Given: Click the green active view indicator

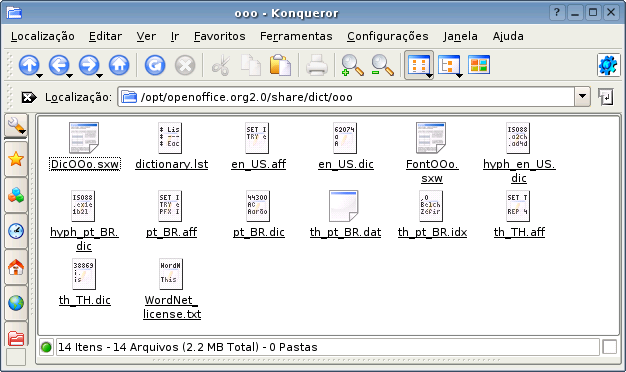Looking at the screenshot, I should [46, 347].
